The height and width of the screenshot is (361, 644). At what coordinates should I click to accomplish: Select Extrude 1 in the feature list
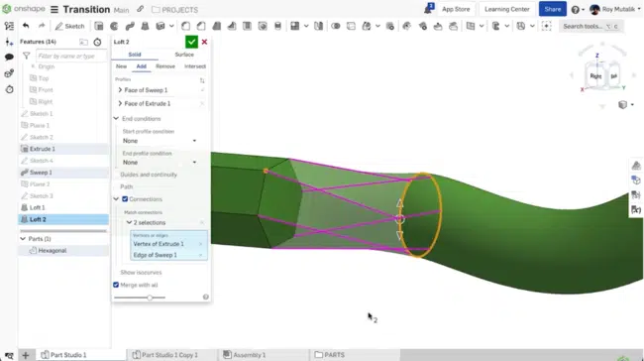(x=63, y=149)
